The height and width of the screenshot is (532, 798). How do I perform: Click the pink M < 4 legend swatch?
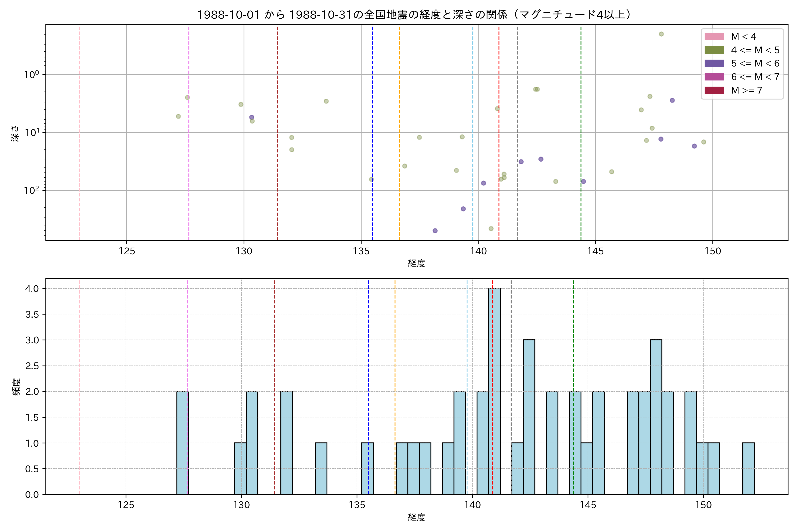coord(714,37)
